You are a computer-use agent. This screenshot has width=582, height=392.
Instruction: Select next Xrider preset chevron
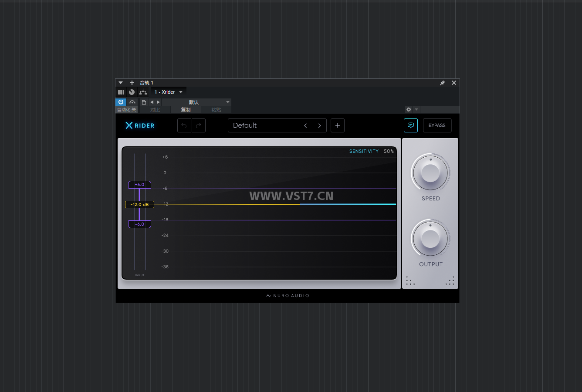point(320,125)
